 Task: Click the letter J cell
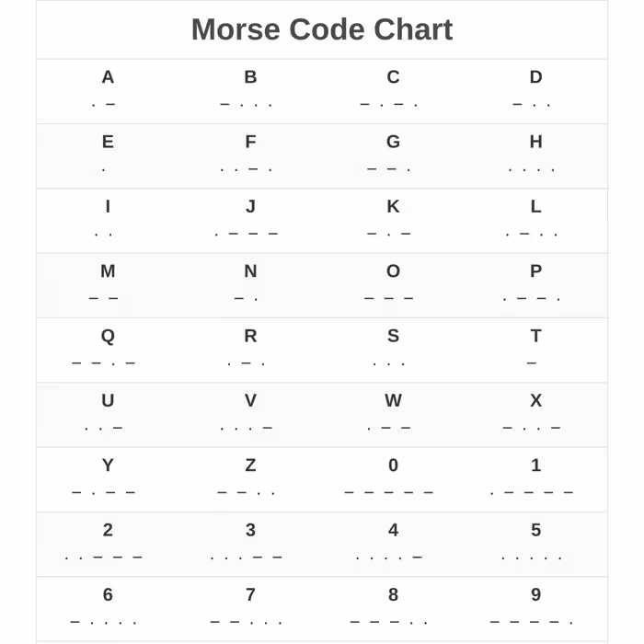point(250,220)
